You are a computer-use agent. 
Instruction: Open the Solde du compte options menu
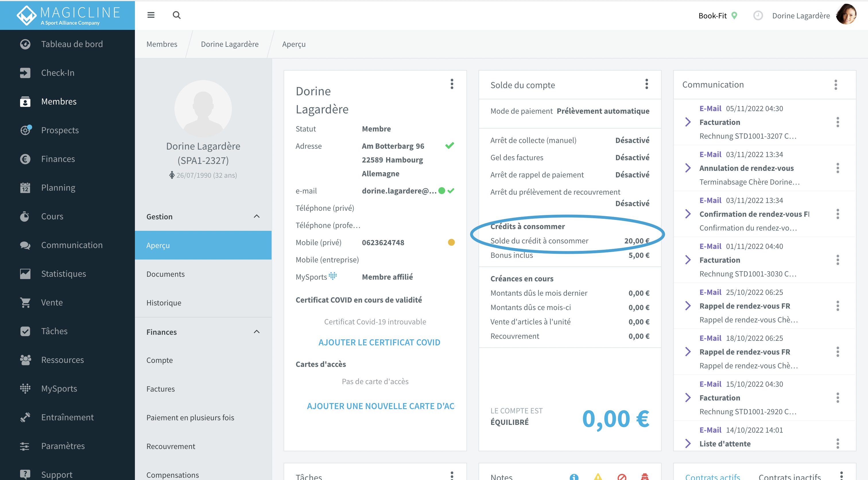647,84
